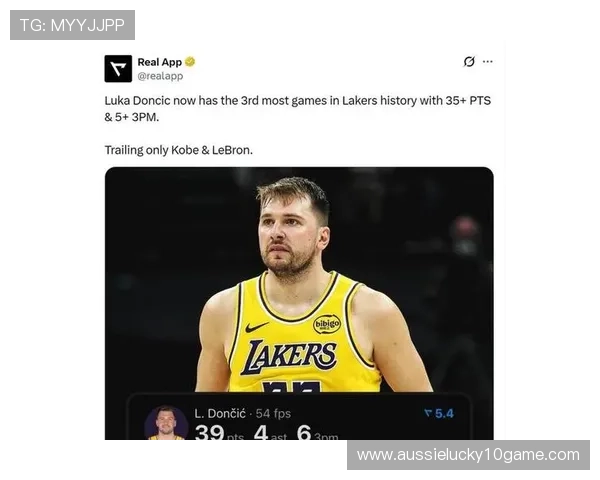The height and width of the screenshot is (480, 600).
Task: Open the three-dot more options menu
Action: (x=488, y=61)
